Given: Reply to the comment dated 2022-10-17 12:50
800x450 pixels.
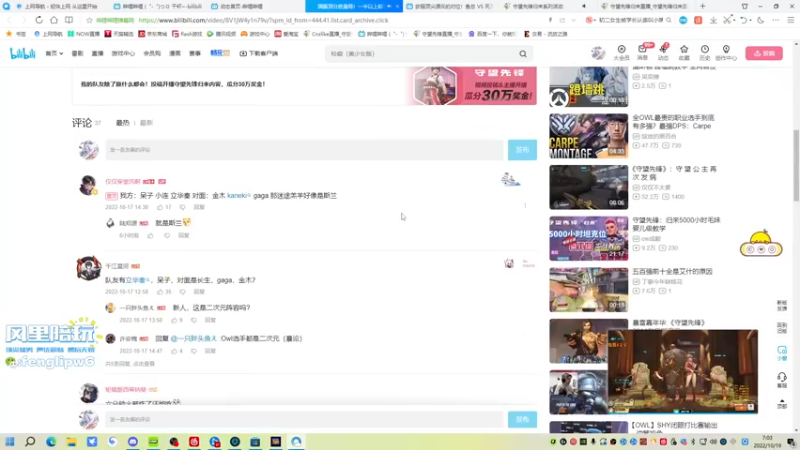Looking at the screenshot, I should [199, 292].
